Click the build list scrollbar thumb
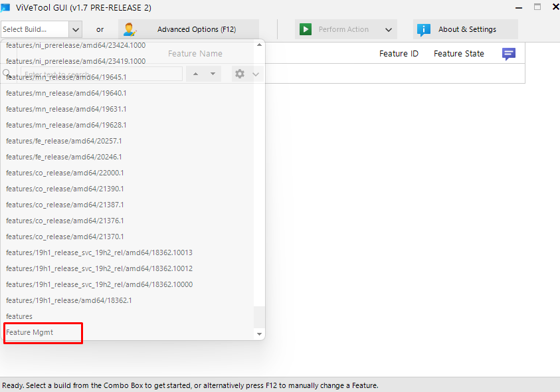Viewport: 560px width, 392px height. pos(259,318)
